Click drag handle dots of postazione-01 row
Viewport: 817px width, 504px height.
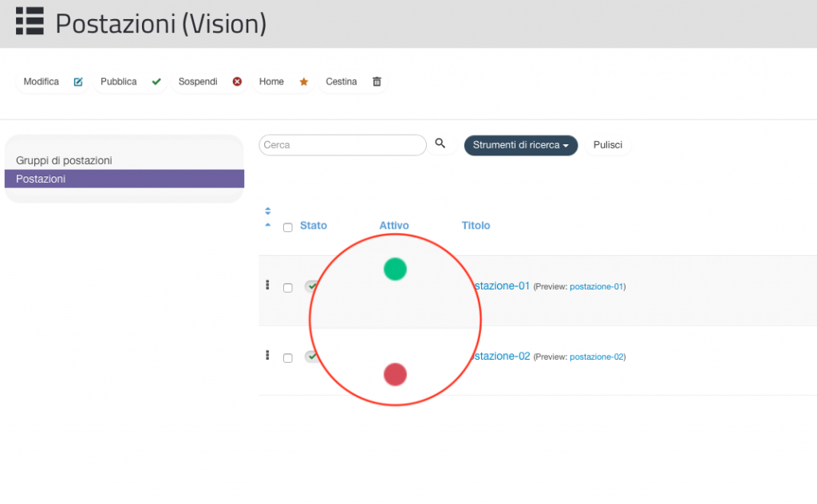(x=267, y=285)
